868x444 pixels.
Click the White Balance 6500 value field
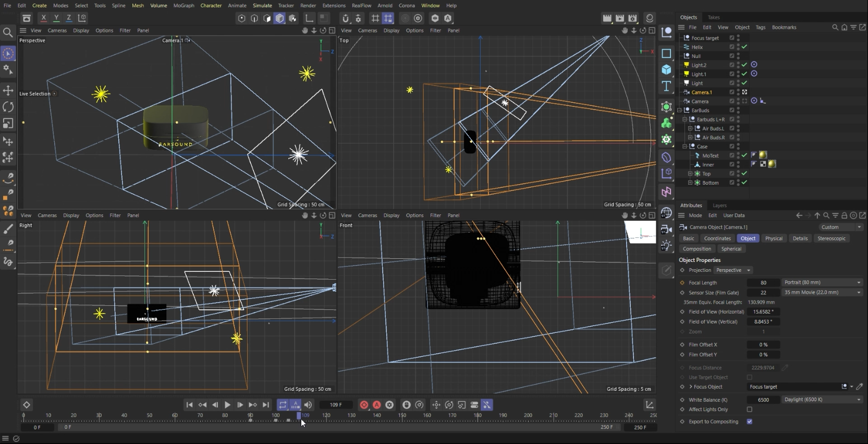(763, 400)
